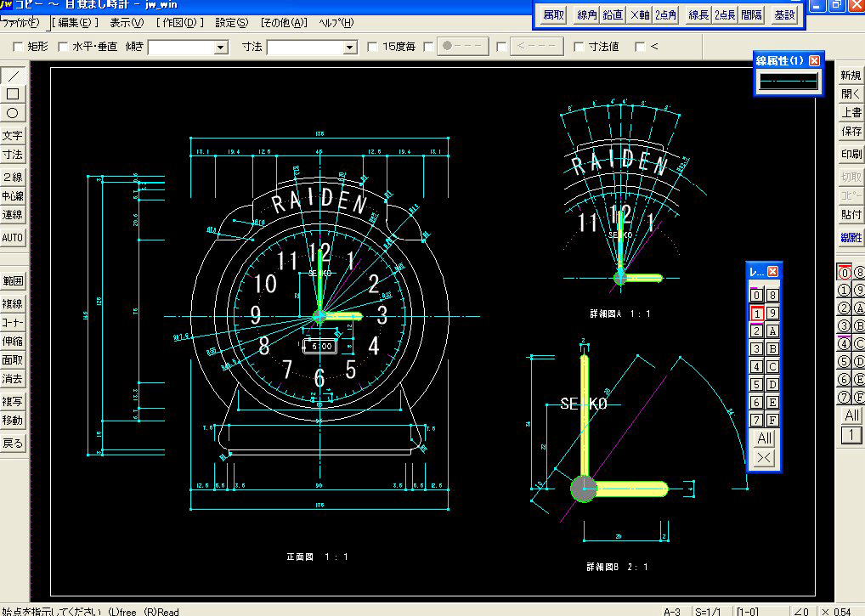Enable the 矩形 checkbox
The height and width of the screenshot is (616, 865).
point(18,47)
